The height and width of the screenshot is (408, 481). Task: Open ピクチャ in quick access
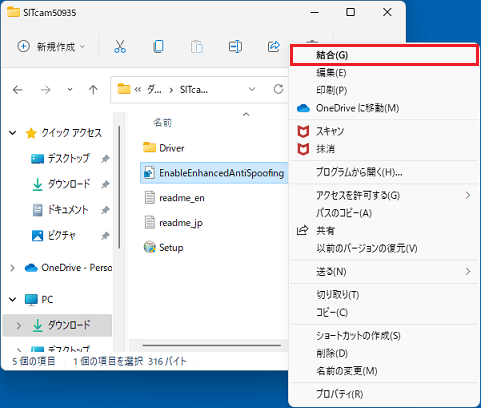click(54, 235)
